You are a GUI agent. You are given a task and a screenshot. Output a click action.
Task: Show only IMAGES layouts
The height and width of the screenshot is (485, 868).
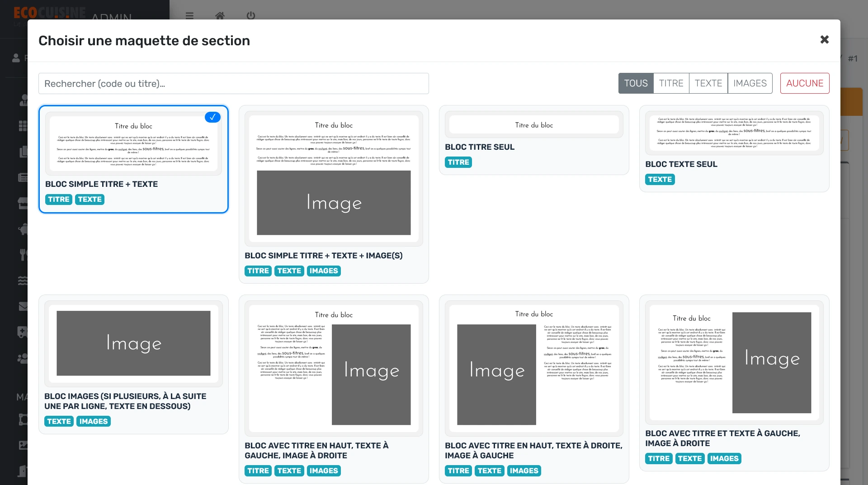point(750,83)
